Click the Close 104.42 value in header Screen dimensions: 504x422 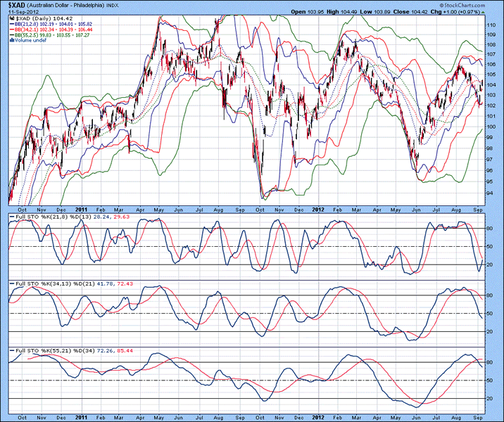(x=412, y=11)
